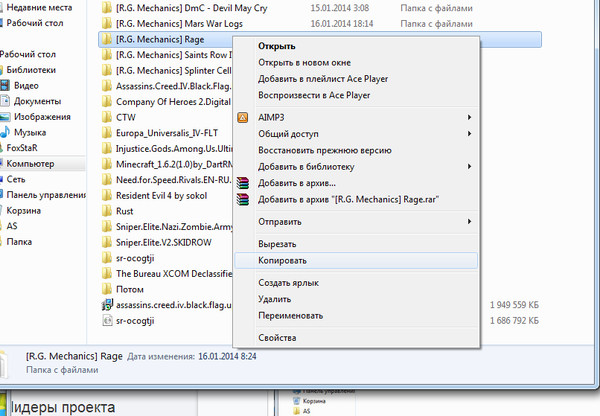Select 'Sniper.Elite.Nazi.Zombie.Army' folder name
The width and height of the screenshot is (600, 416).
point(174,227)
